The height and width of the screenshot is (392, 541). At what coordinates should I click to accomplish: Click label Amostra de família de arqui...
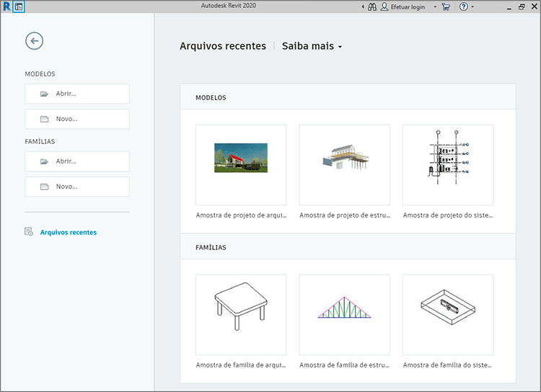241,365
